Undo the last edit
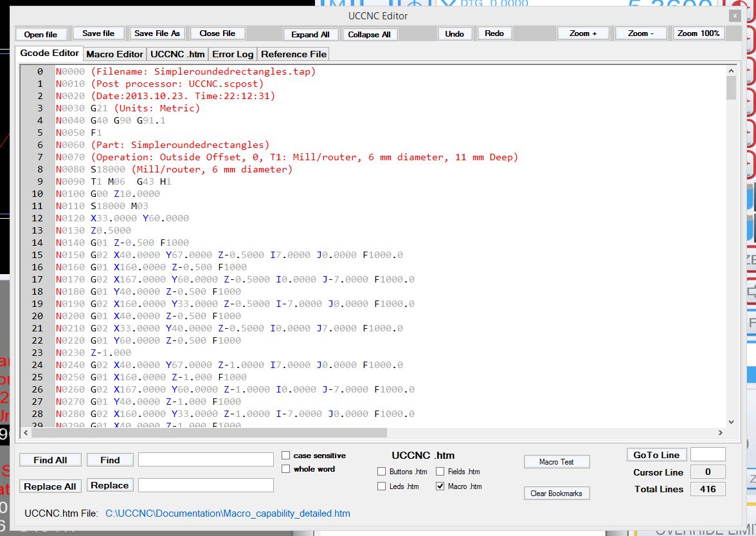Image resolution: width=756 pixels, height=536 pixels. 455,33
